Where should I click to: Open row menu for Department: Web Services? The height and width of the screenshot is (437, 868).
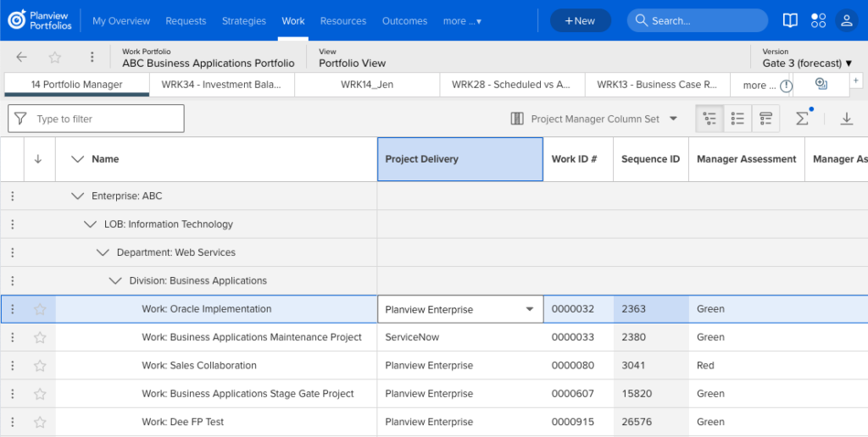12,252
